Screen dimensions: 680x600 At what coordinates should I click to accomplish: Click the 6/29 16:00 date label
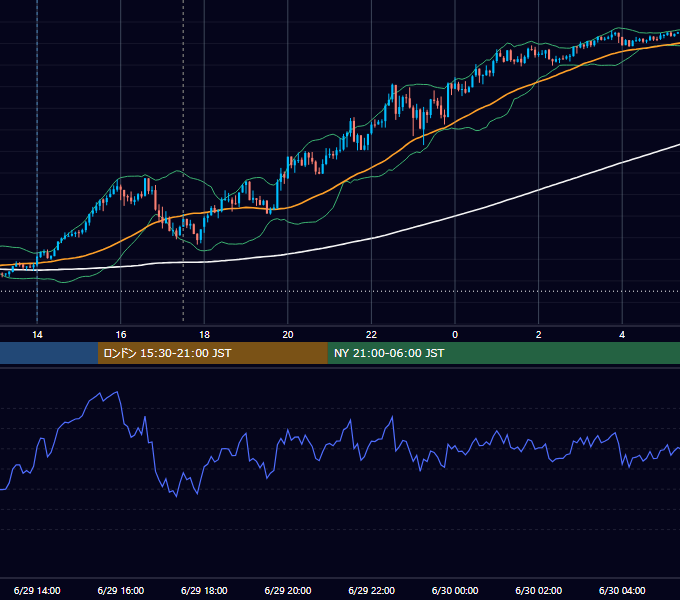coord(121,590)
